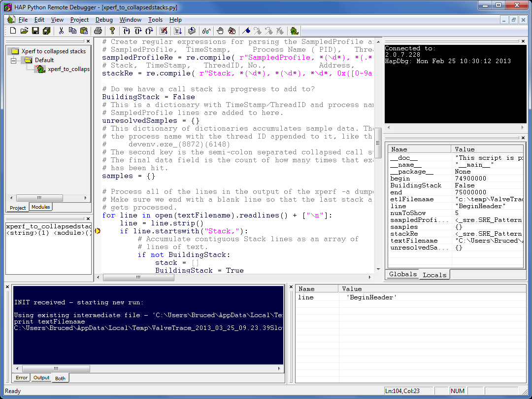Switch to the Error output tab
Viewport: 532px width, 399px height.
[x=22, y=378]
